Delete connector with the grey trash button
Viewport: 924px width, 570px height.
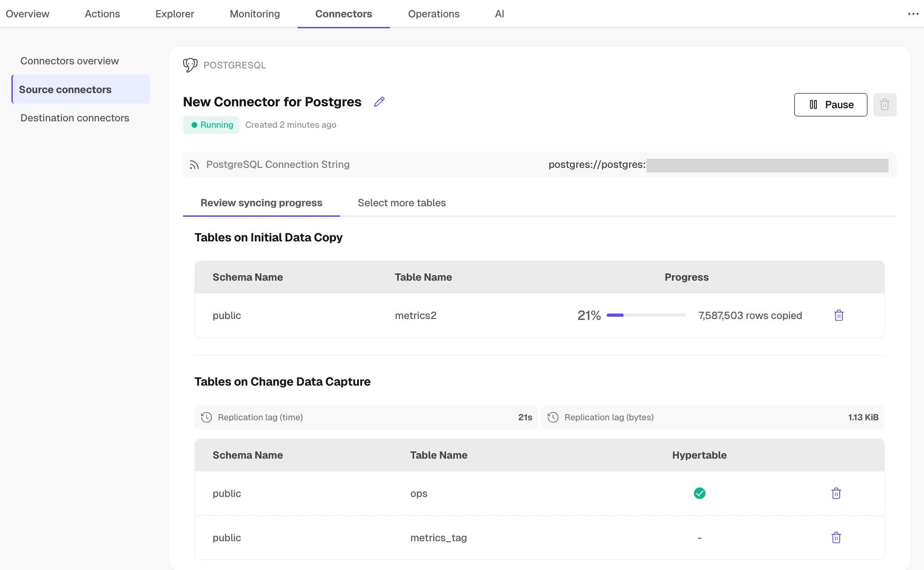884,105
